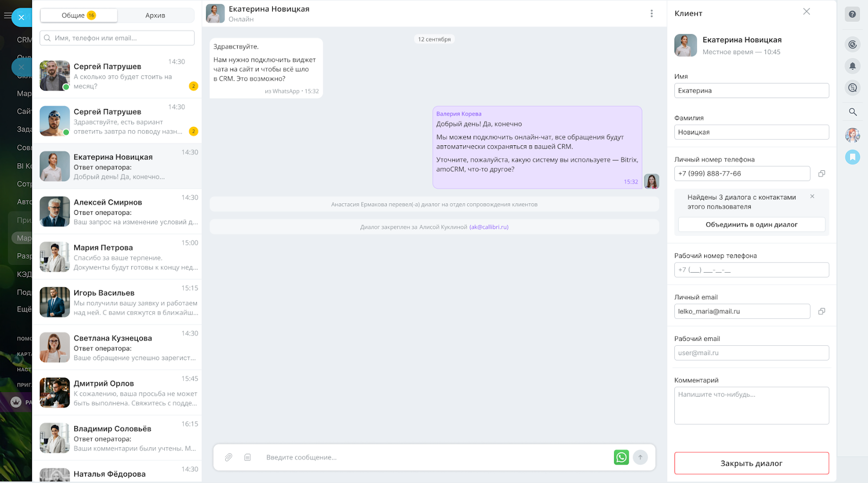
Task: Dismiss the found 3 dialogs notice
Action: tap(812, 196)
